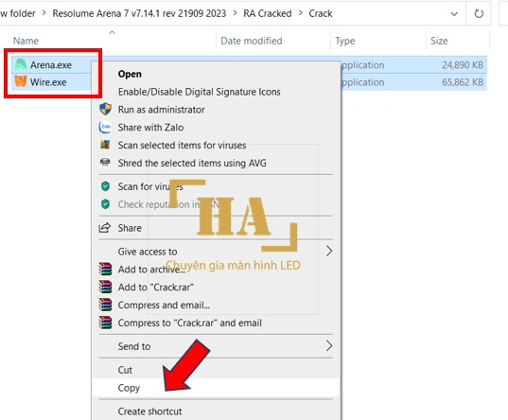Sort files by the Name column header
The image size is (508, 420).
pyautogui.click(x=26, y=41)
